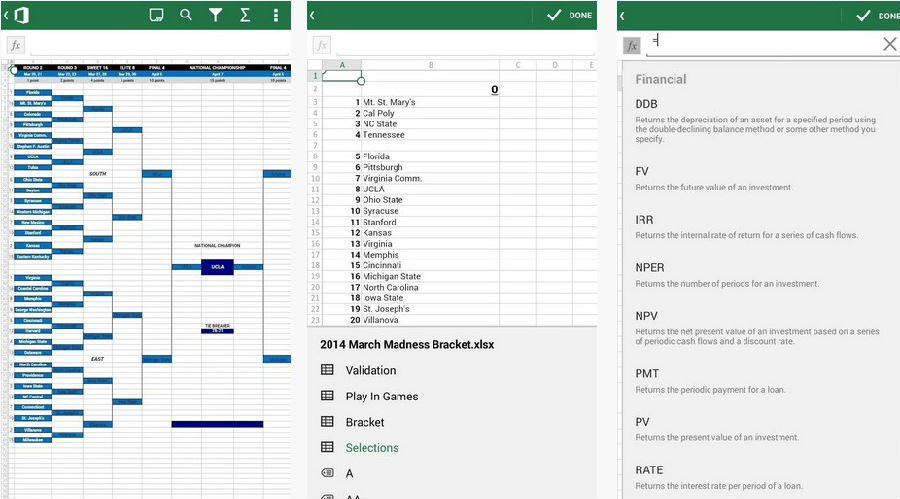This screenshot has width=900, height=499.
Task: Click the sheet icon beside Validation
Action: [327, 370]
